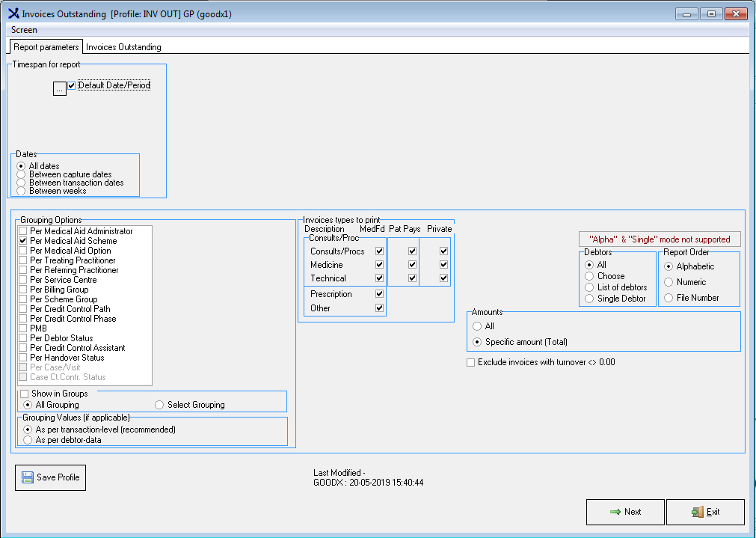
Task: Choose Select Grouping radio option
Action: point(159,405)
